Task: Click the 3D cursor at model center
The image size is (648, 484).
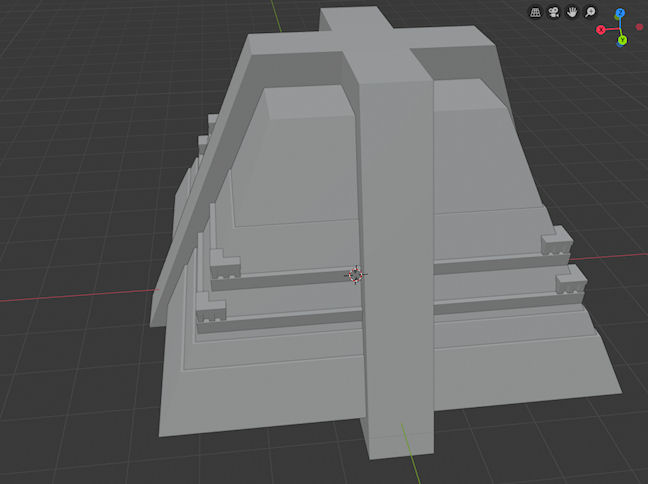Action: [x=355, y=275]
